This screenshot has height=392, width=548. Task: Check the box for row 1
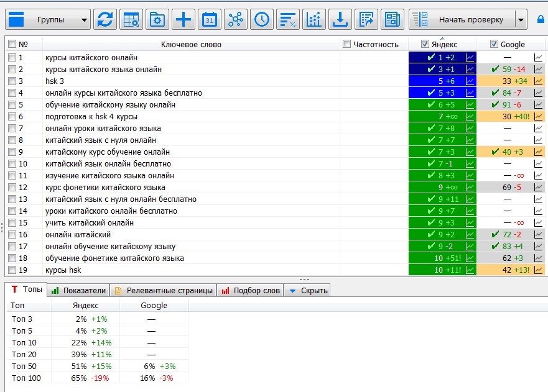pyautogui.click(x=12, y=57)
